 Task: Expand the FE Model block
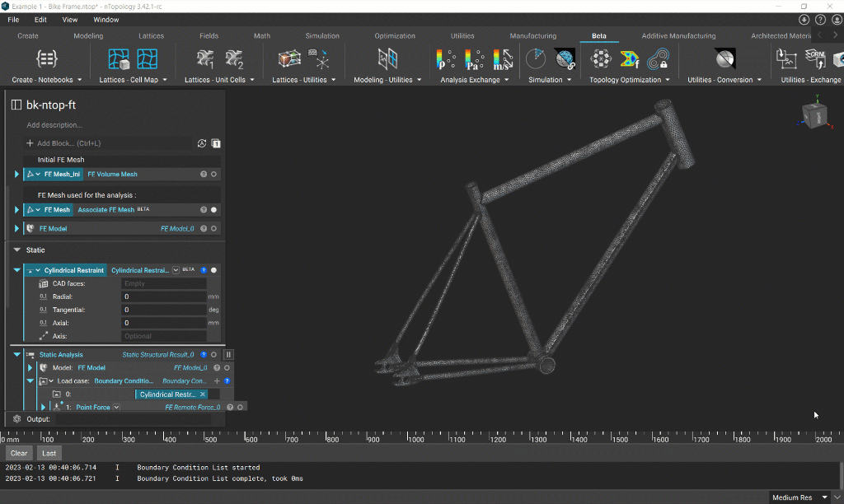tap(16, 229)
